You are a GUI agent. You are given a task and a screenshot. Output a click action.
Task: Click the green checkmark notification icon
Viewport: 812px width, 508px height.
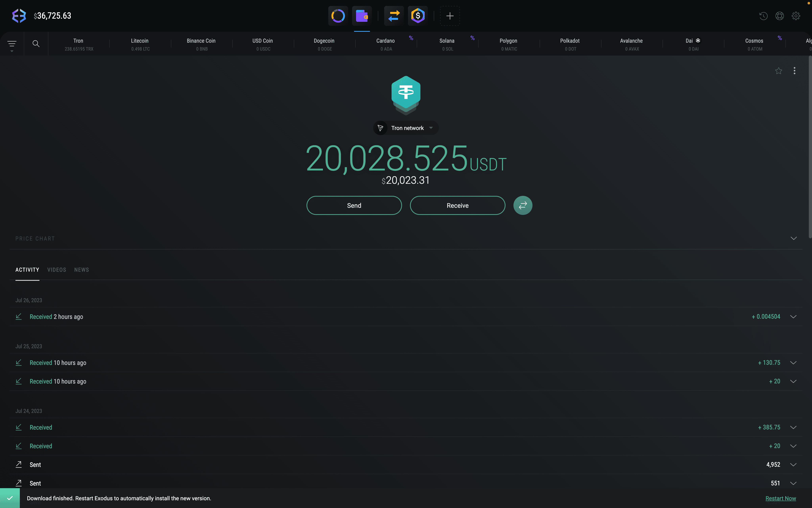click(10, 498)
